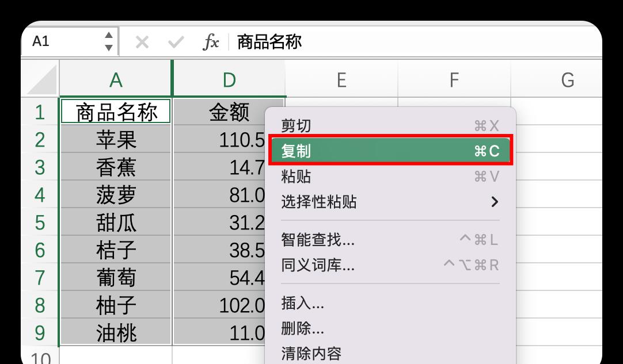Select row 5 header
The width and height of the screenshot is (623, 364).
coord(40,223)
